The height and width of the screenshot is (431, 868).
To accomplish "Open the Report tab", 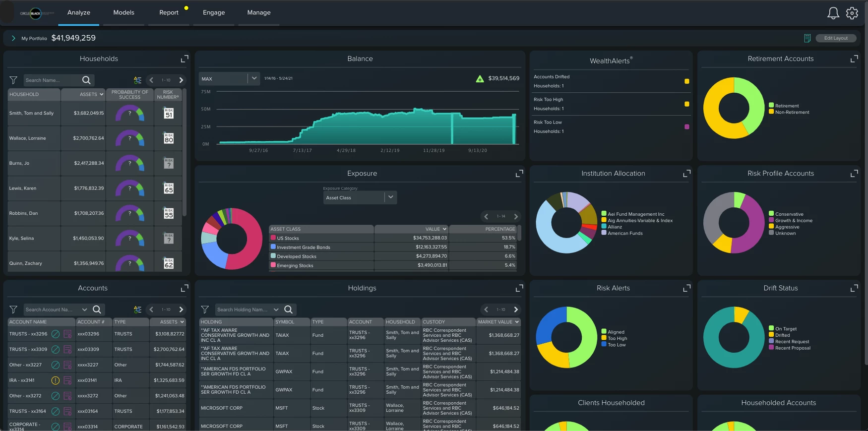I will pos(169,13).
